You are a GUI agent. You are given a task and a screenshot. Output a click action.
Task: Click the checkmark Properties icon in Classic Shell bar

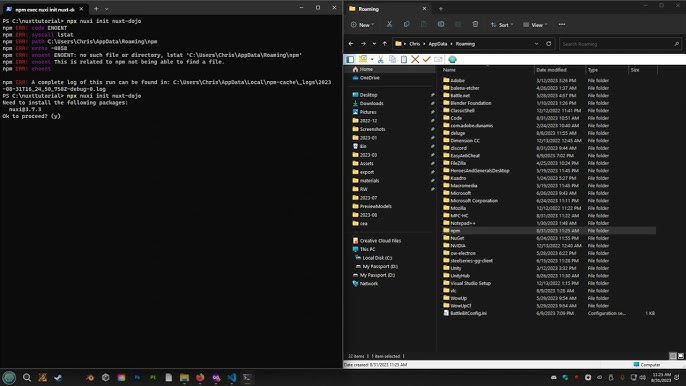click(x=427, y=59)
